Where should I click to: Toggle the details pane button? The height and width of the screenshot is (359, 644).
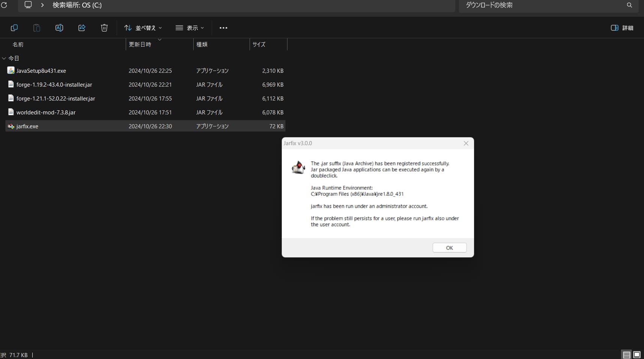[x=622, y=28]
